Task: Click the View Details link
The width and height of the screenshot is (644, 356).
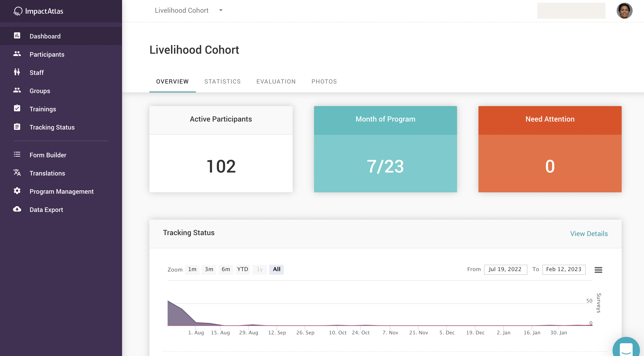Action: (x=589, y=234)
